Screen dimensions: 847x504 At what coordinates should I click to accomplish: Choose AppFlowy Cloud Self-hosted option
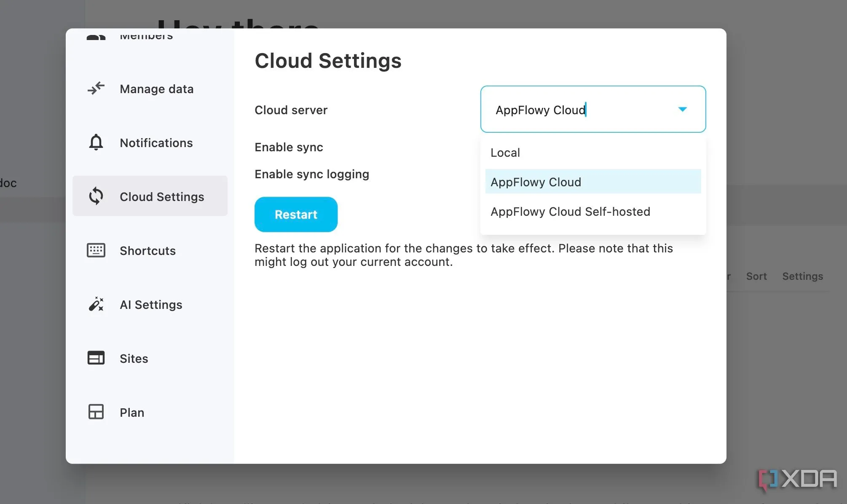(593, 212)
